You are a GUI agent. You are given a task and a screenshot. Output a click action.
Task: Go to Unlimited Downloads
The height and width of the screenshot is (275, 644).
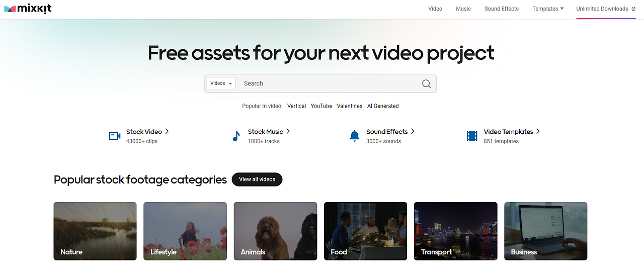[x=602, y=9]
